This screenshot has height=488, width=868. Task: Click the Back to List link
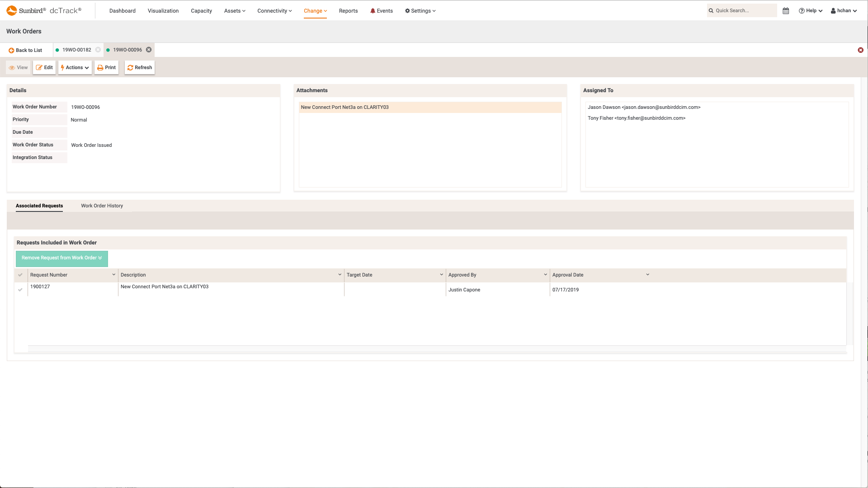[25, 50]
